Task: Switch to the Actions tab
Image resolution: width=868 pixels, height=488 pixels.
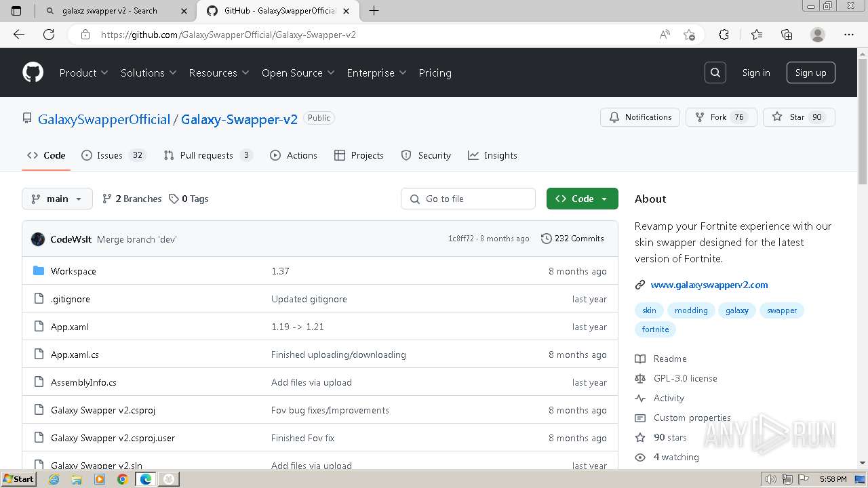Action: tap(294, 155)
